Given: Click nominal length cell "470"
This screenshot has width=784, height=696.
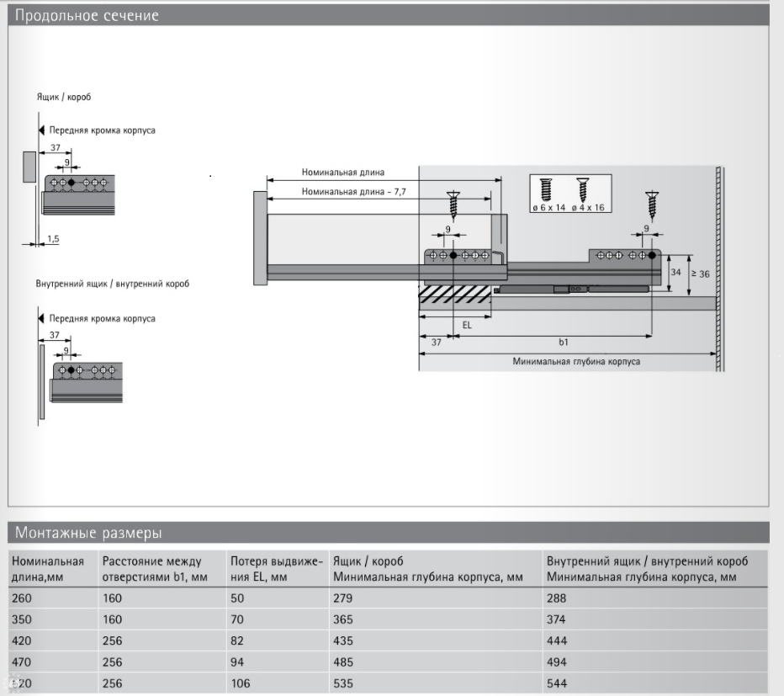Looking at the screenshot, I should pos(22,662).
